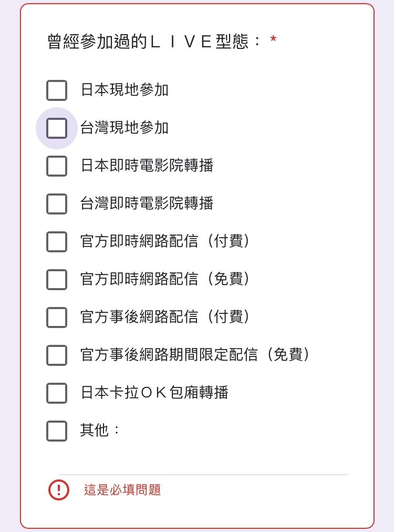
Task: Click the red required asterisk
Action: coord(273,39)
